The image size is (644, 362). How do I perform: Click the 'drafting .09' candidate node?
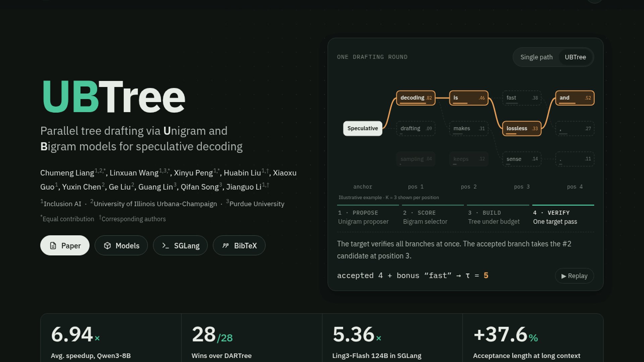point(416,128)
